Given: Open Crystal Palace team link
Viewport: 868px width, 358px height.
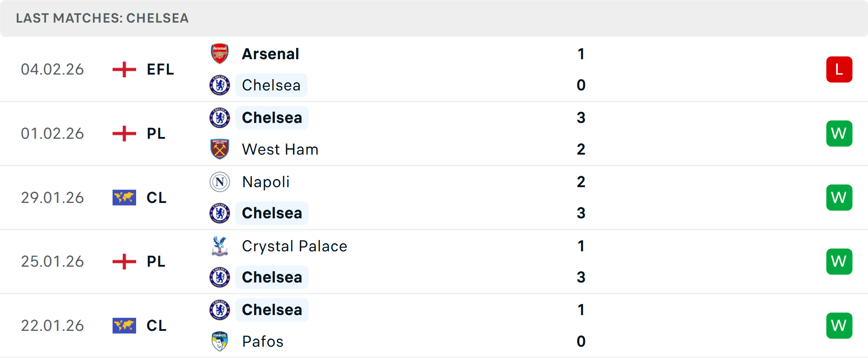Looking at the screenshot, I should point(294,246).
